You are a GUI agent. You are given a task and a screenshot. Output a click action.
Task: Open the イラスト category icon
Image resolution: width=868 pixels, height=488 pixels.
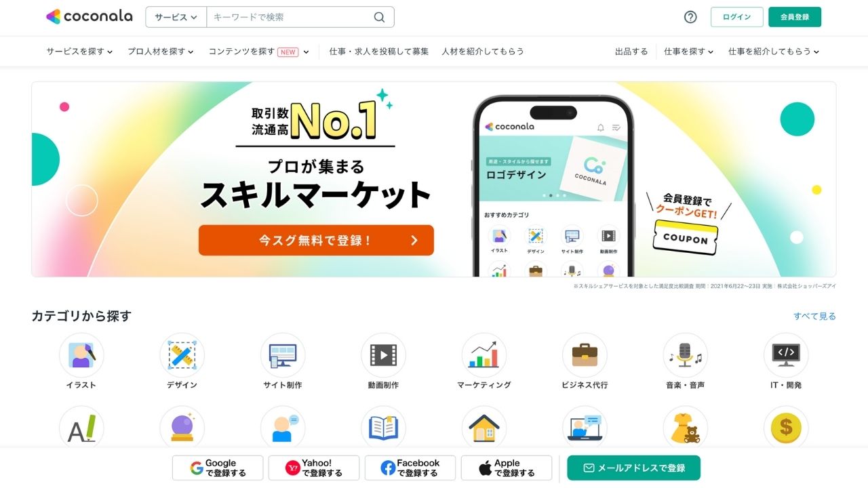pyautogui.click(x=81, y=355)
